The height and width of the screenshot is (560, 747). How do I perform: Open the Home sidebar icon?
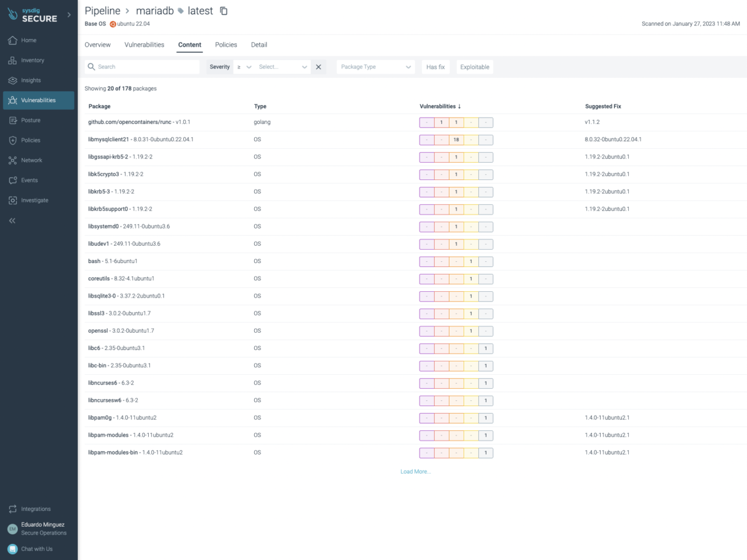pos(13,40)
